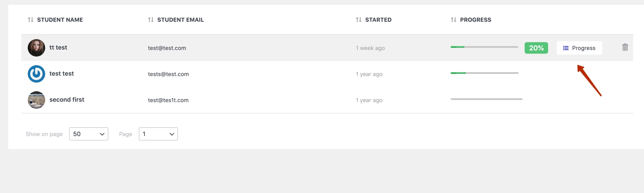644x193 pixels.
Task: Click test test's blue power avatar
Action: click(x=36, y=74)
